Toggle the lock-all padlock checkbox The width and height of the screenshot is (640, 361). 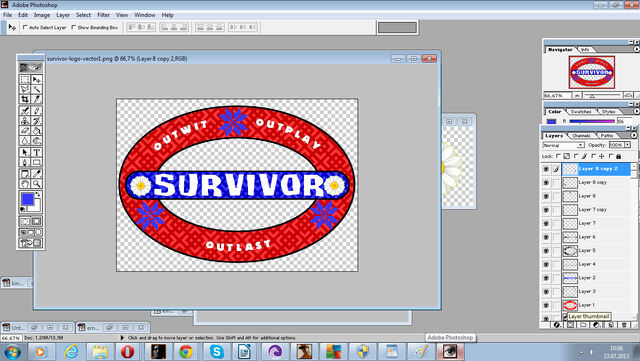point(611,156)
